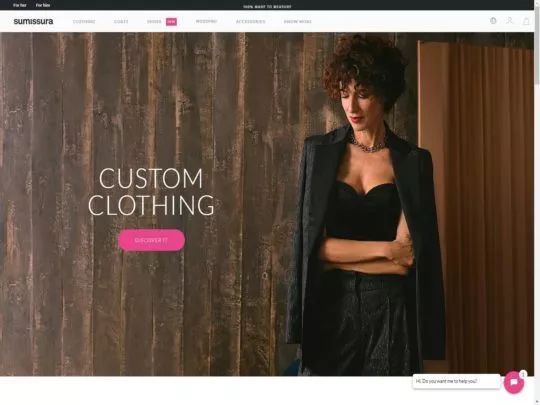Screen dimensions: 540x405
Task: Click the 100% Made to Measure banner text
Action: click(267, 7)
